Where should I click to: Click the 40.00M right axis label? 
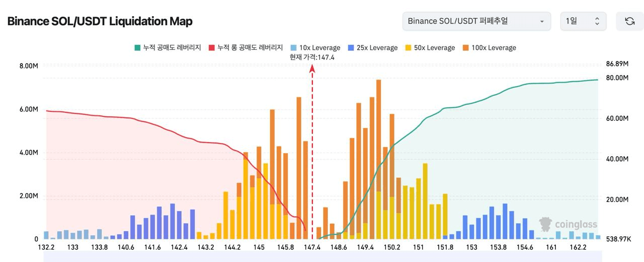pos(618,159)
